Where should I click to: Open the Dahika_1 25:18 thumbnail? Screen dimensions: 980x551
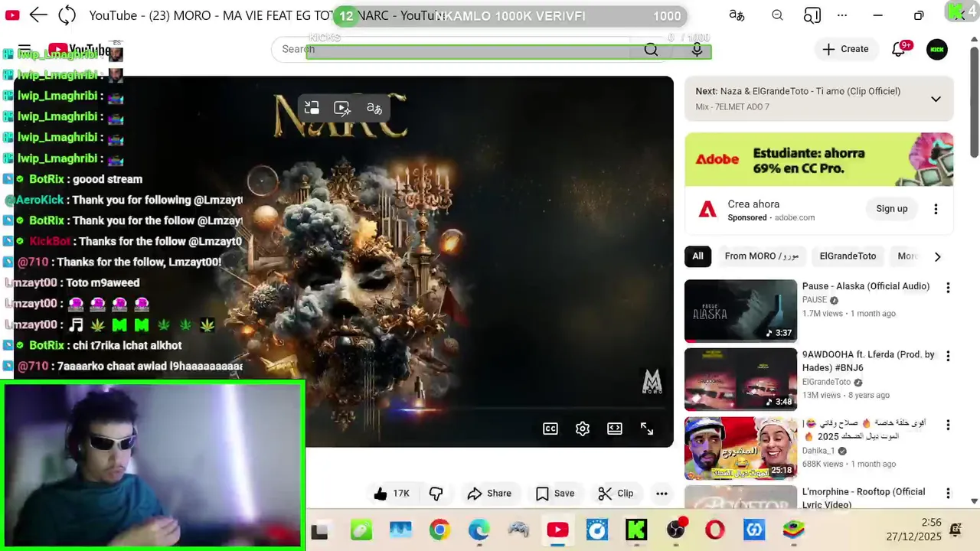[x=740, y=448]
